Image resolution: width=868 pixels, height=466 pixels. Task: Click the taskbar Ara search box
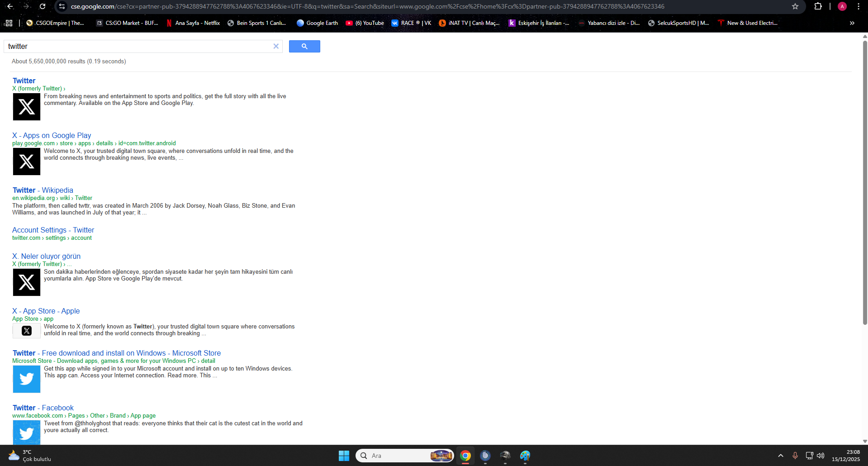click(x=405, y=456)
